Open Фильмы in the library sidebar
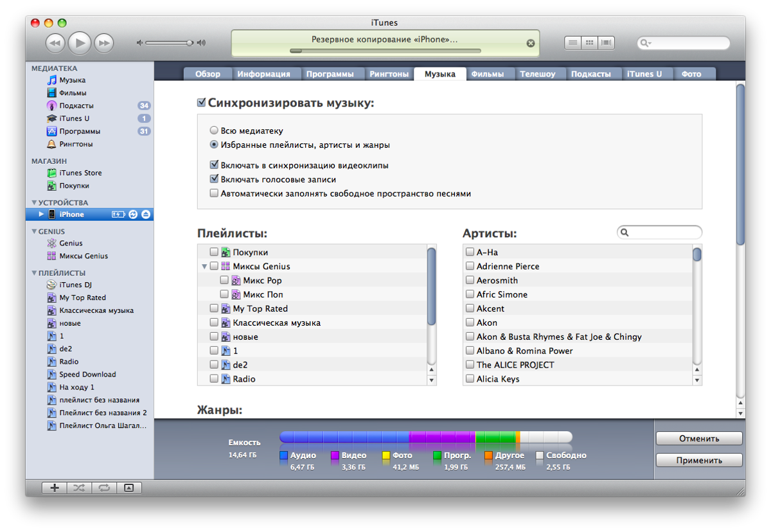The width and height of the screenshot is (771, 532). pyautogui.click(x=73, y=93)
